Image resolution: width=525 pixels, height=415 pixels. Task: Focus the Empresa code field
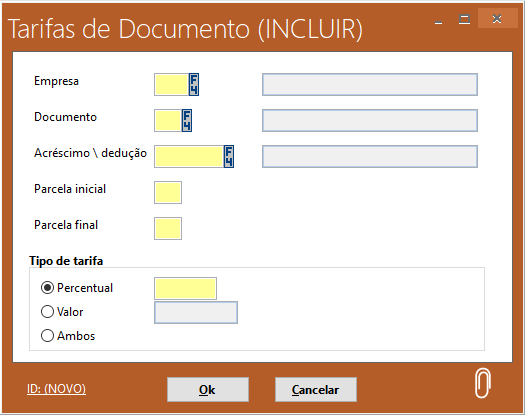point(171,84)
